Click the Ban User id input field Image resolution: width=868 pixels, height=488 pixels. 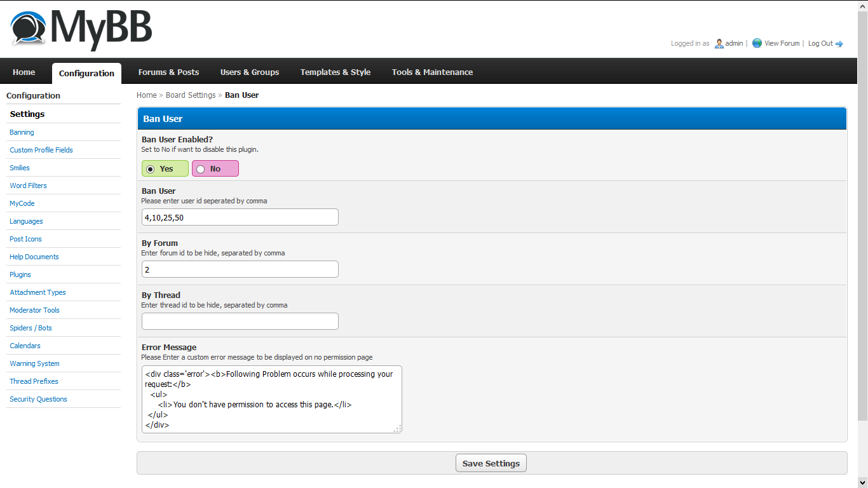click(240, 217)
